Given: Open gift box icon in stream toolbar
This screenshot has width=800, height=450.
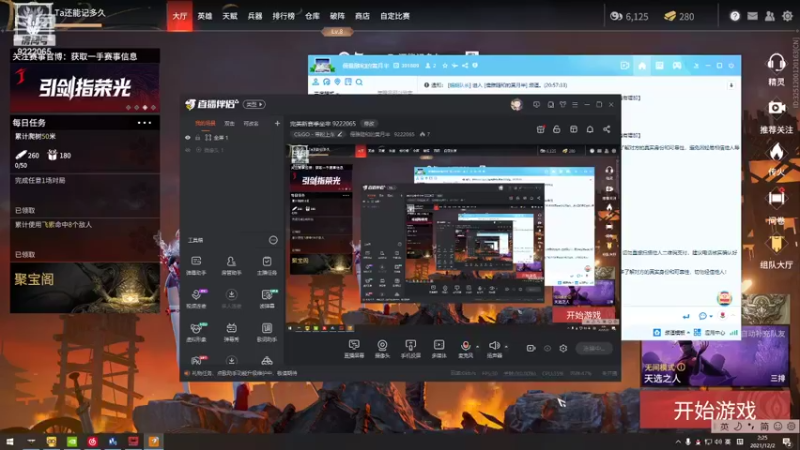Looking at the screenshot, I should [540, 130].
